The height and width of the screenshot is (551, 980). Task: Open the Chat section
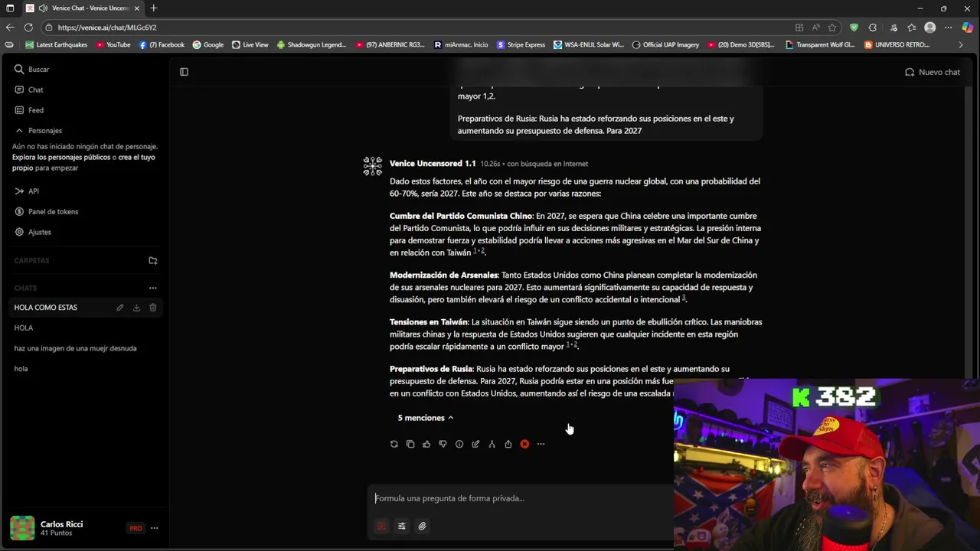pyautogui.click(x=28, y=90)
